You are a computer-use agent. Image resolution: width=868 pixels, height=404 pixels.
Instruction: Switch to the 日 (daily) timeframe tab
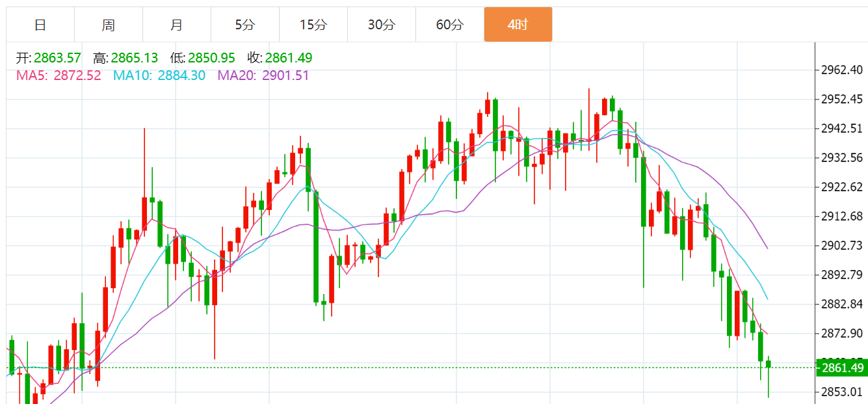[40, 25]
